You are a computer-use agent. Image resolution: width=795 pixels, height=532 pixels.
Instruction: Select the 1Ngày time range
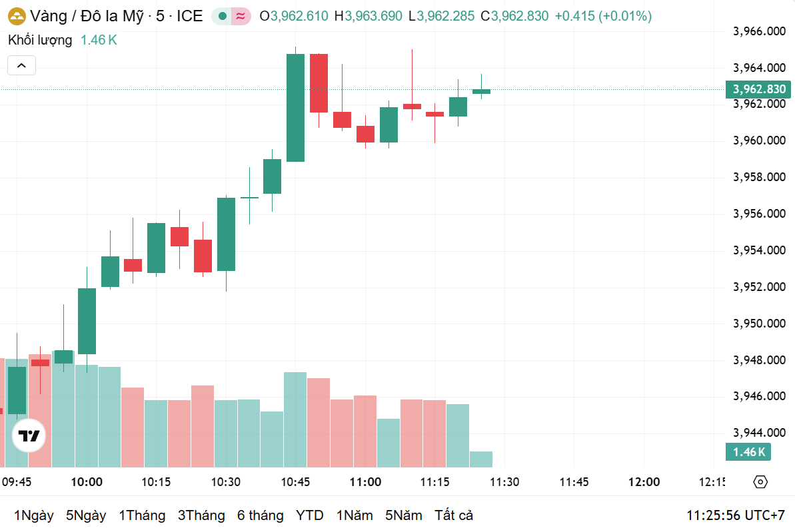tap(33, 515)
